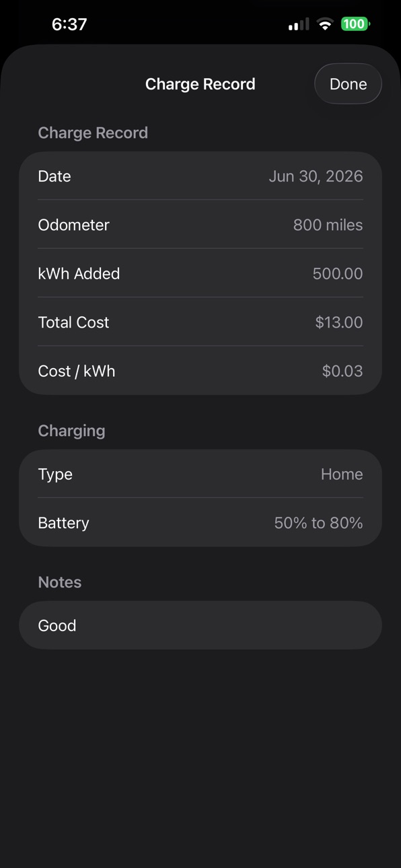Select the Battery row
Screen dimensions: 401x868
(200, 523)
